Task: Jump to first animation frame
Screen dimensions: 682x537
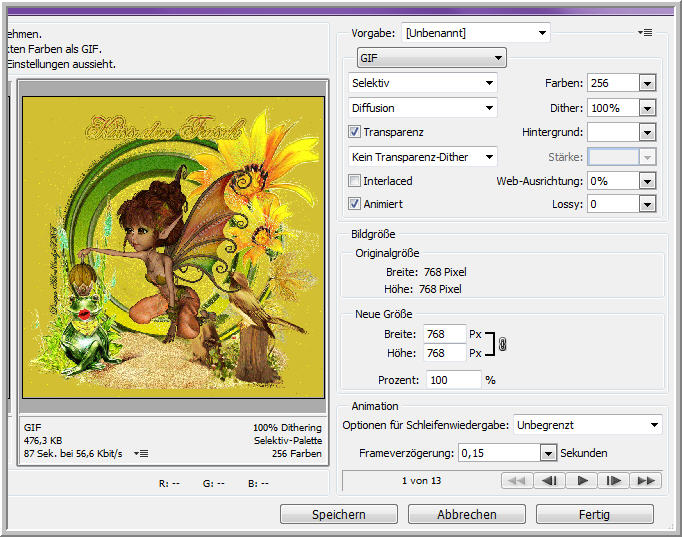Action: point(517,480)
